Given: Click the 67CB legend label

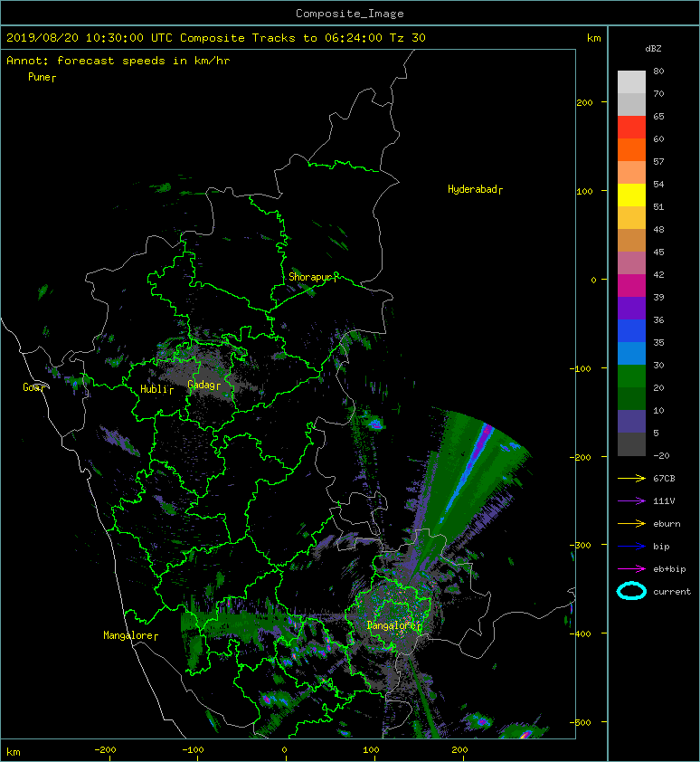Looking at the screenshot, I should pos(664,479).
